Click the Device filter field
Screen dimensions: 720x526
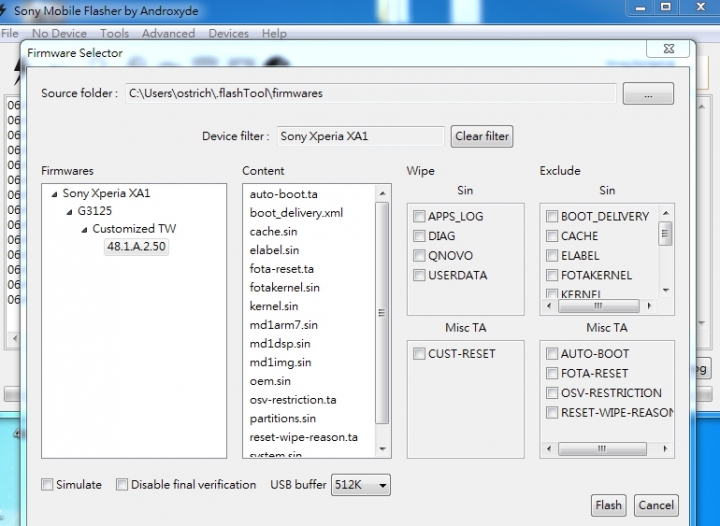(360, 136)
